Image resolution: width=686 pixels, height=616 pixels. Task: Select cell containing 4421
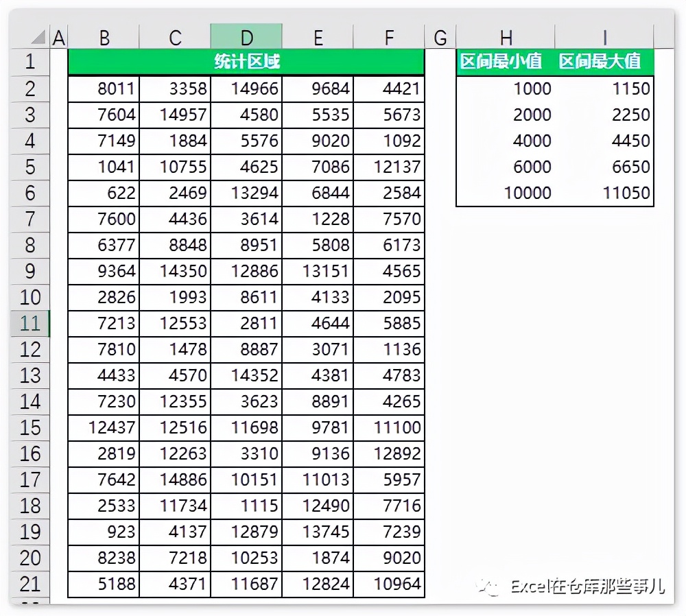click(x=389, y=88)
